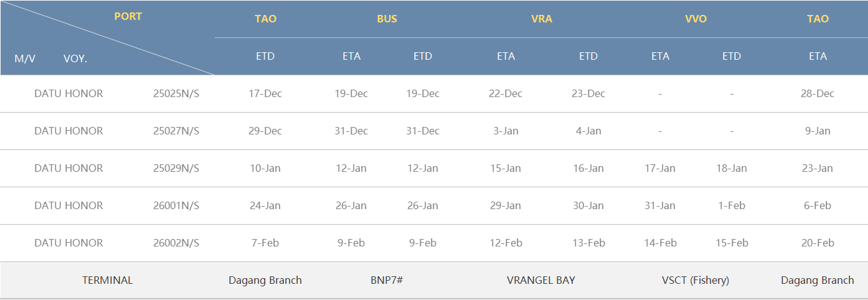
Task: Select voyage 25029N/S cell
Action: tap(176, 168)
